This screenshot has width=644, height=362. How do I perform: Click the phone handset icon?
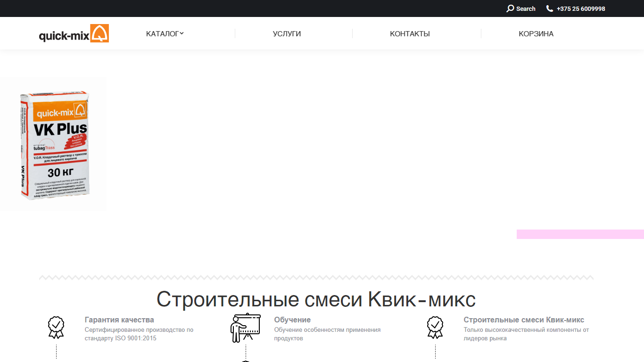[x=550, y=8]
